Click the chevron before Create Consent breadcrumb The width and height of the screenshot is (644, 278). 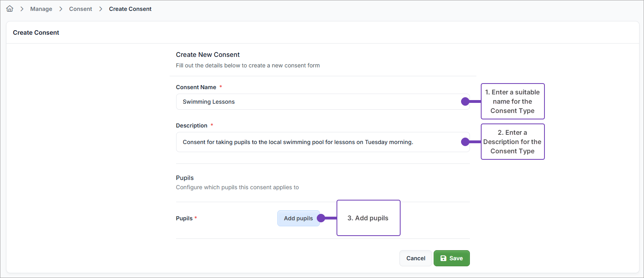click(x=101, y=9)
